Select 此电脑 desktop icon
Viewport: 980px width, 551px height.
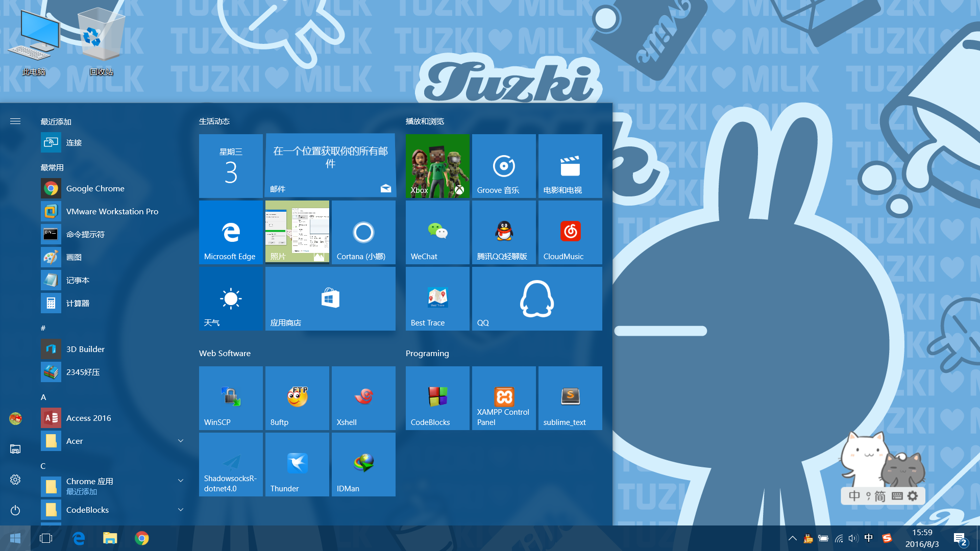click(34, 43)
